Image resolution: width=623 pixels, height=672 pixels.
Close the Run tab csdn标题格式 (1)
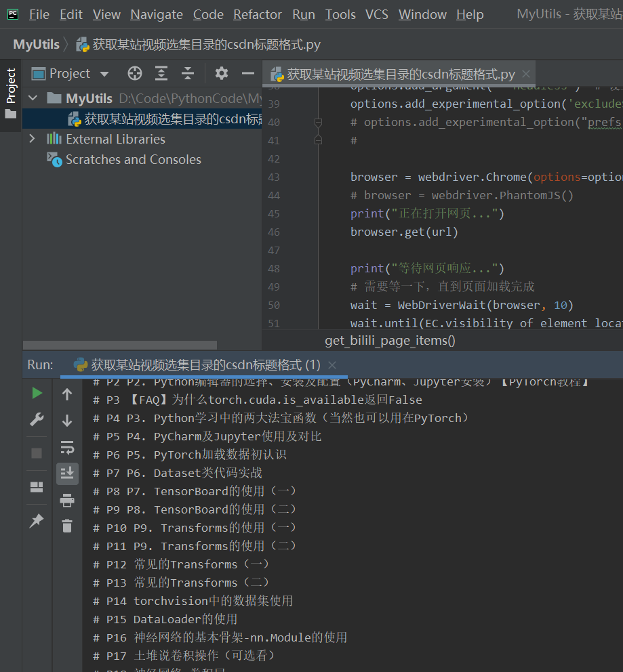(332, 365)
